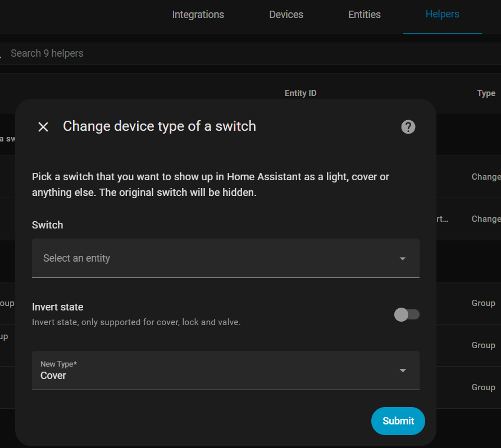Open the Entities tab
Viewport: 501px width, 448px height.
click(364, 15)
